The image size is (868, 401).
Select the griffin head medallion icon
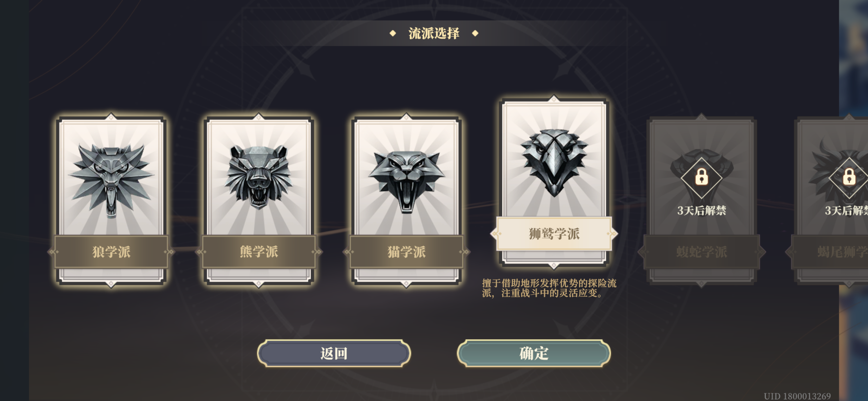[554, 162]
